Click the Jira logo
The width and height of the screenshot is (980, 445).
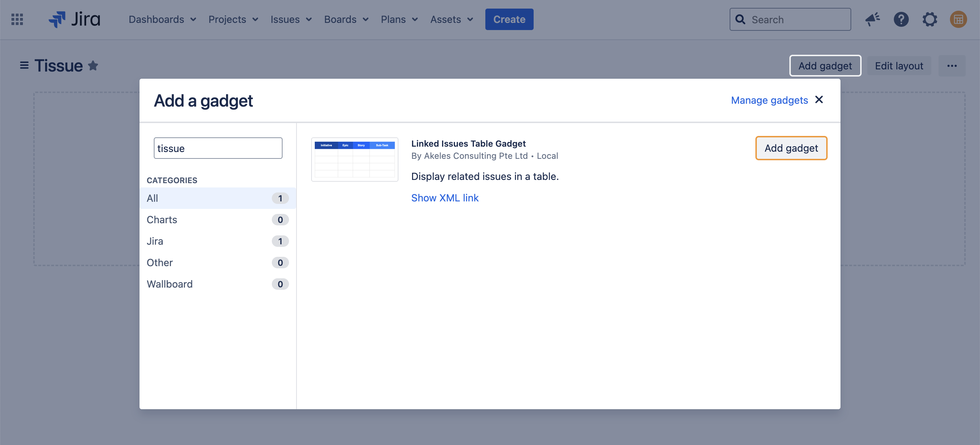coord(74,19)
